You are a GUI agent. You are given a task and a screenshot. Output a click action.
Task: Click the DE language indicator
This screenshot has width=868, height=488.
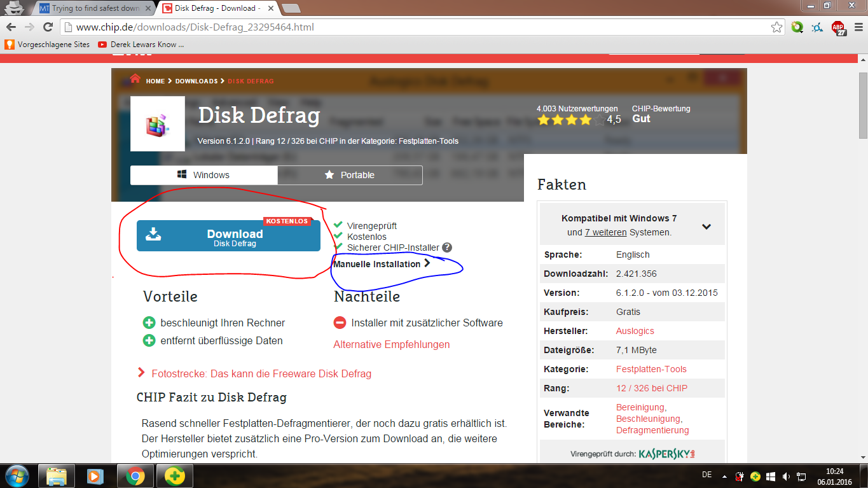(706, 475)
